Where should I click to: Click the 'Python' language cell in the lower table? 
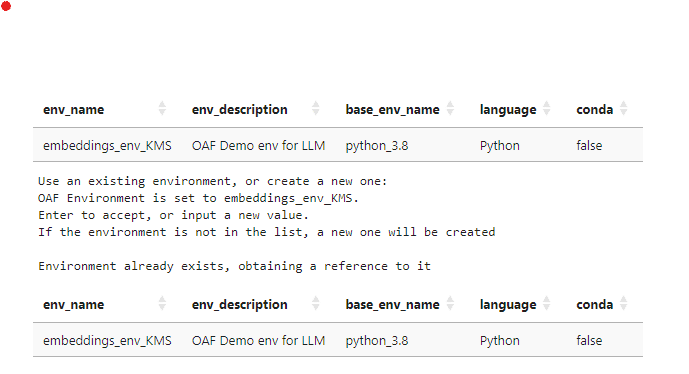point(500,341)
